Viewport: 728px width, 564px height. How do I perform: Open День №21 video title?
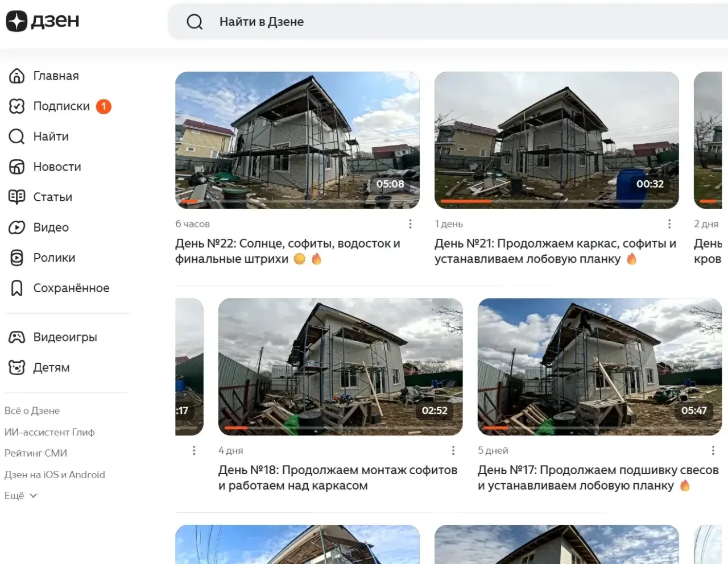(556, 251)
